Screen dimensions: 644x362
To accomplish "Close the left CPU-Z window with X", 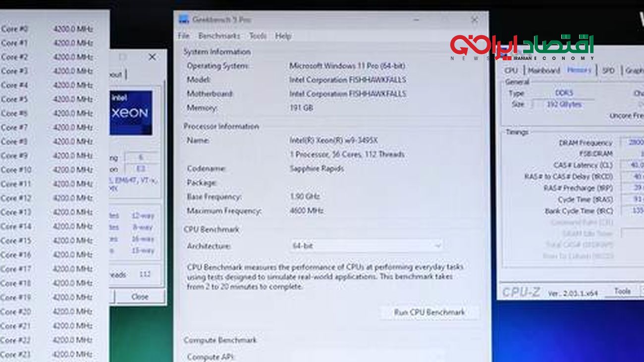I will pyautogui.click(x=152, y=57).
